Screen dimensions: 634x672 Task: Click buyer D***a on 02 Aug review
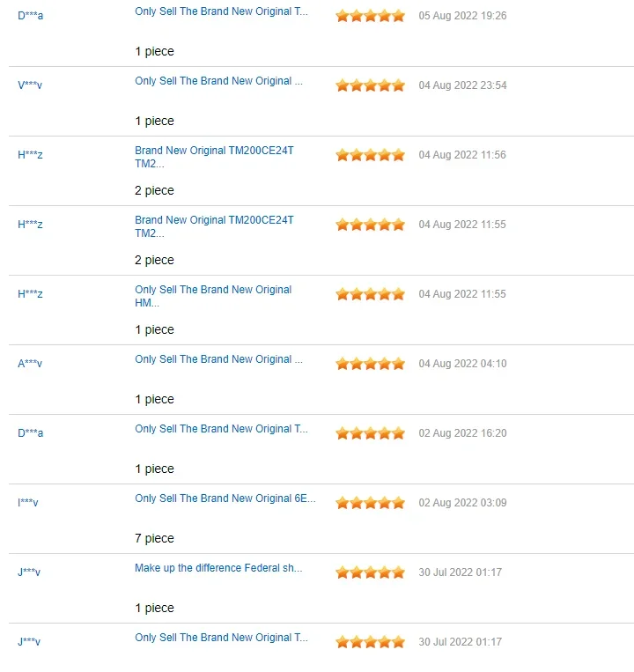[30, 433]
